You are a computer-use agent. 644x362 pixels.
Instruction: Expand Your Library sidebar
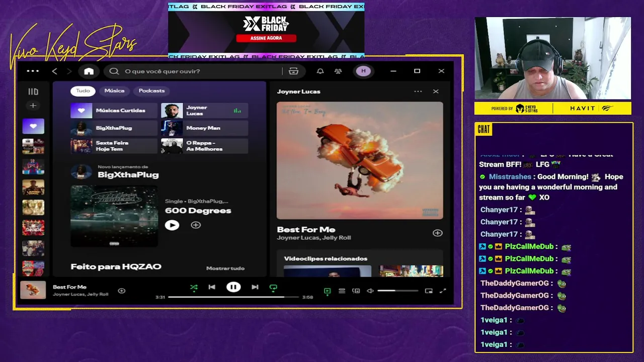point(33,92)
